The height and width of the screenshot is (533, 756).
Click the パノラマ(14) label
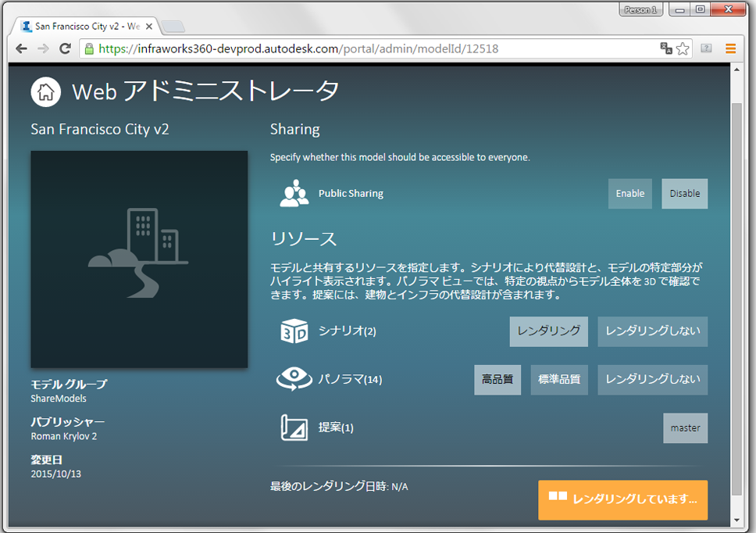point(350,379)
